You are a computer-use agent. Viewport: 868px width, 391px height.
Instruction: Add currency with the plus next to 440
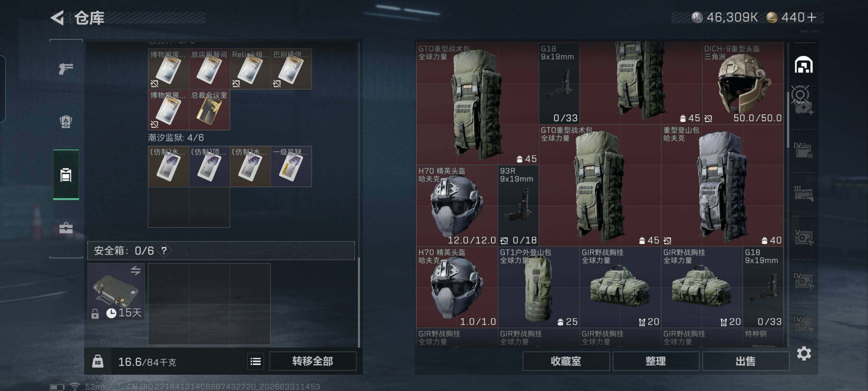812,17
